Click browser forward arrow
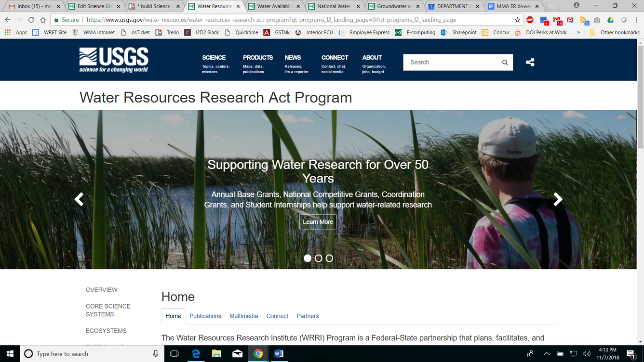Viewport: 644px width, 362px height. pos(19,20)
